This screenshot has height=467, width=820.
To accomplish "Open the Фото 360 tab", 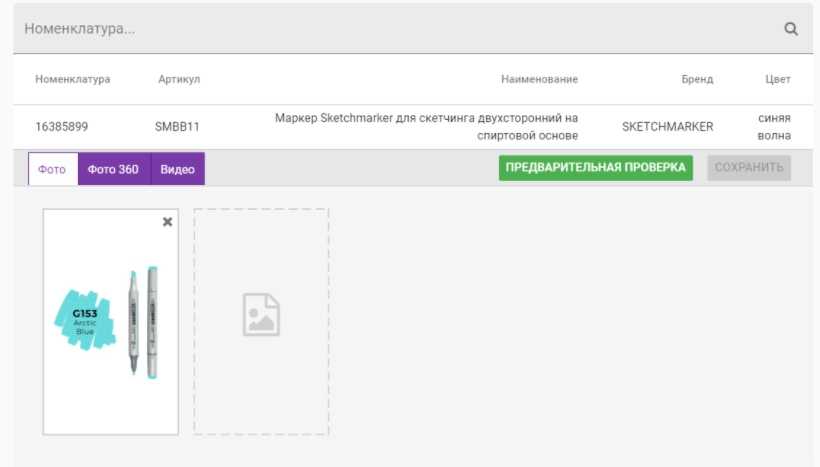I will [113, 169].
